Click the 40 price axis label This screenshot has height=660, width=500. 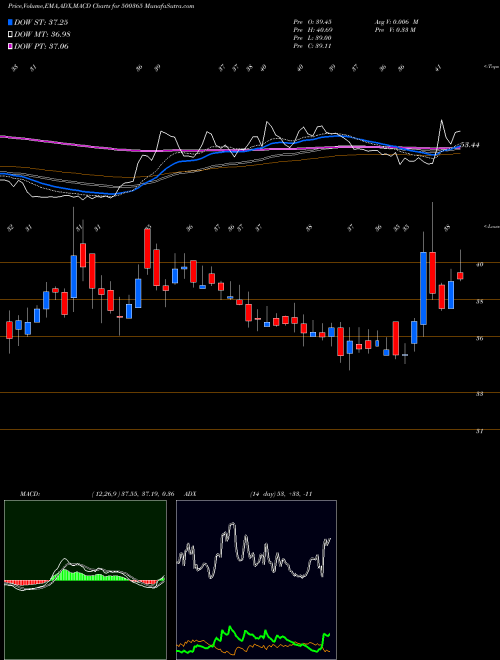point(479,264)
